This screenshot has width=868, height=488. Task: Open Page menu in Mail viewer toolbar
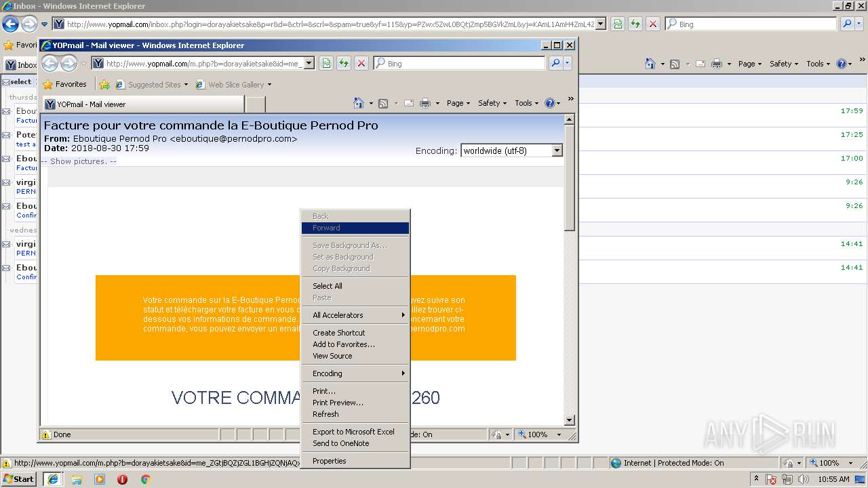458,103
